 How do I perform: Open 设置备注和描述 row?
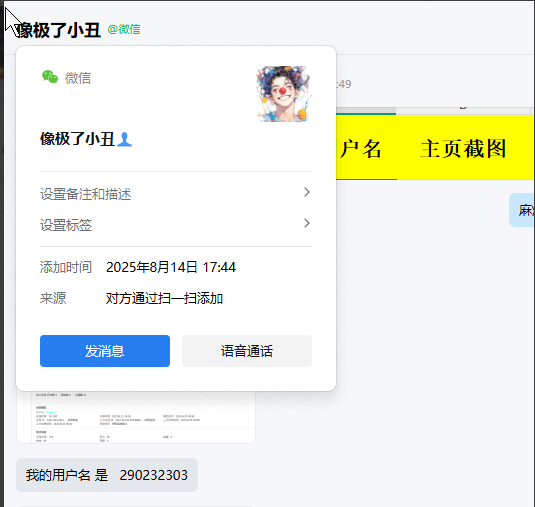(x=176, y=193)
